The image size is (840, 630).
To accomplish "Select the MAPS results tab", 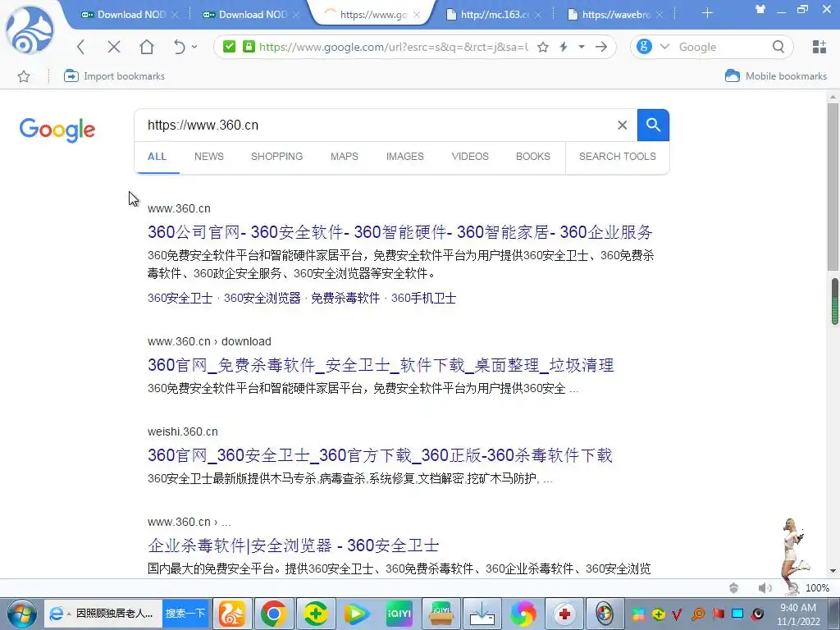I will click(x=344, y=157).
